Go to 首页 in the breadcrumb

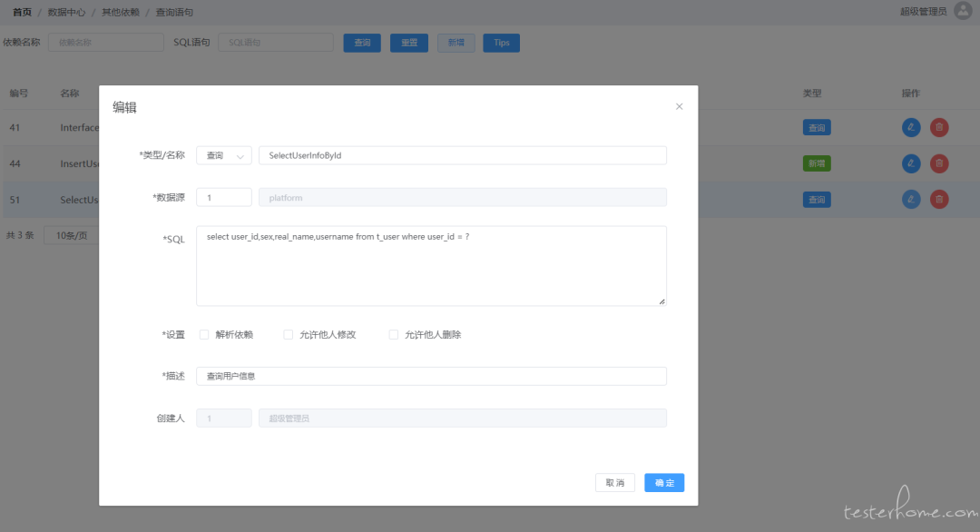pyautogui.click(x=22, y=12)
